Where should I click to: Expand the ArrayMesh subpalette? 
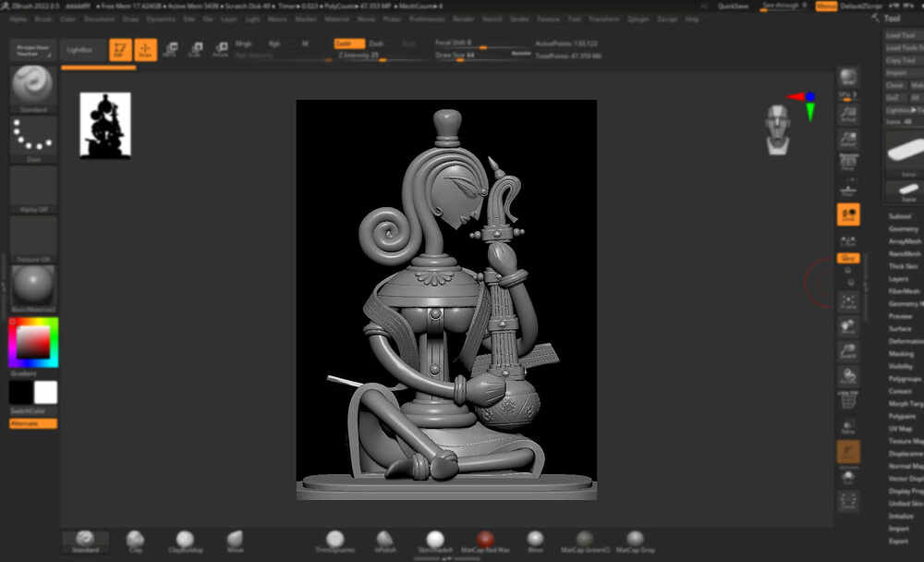pyautogui.click(x=905, y=241)
